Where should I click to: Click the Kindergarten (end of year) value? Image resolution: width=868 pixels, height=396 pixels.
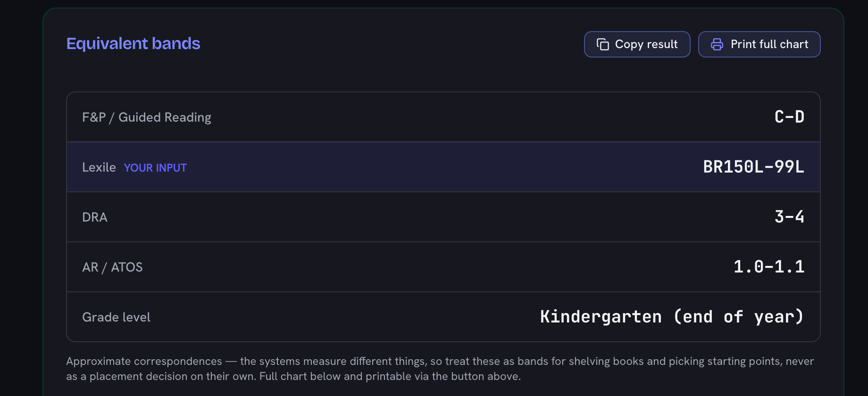pos(672,317)
